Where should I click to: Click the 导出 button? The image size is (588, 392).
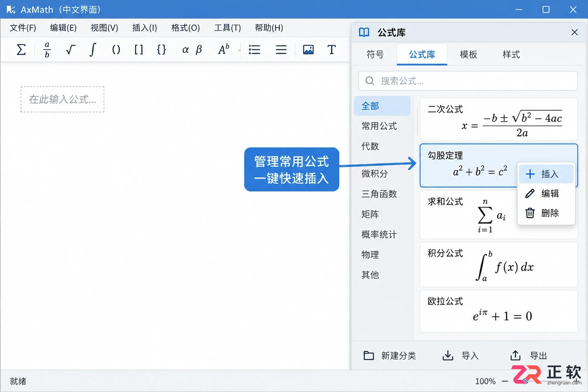pyautogui.click(x=529, y=356)
